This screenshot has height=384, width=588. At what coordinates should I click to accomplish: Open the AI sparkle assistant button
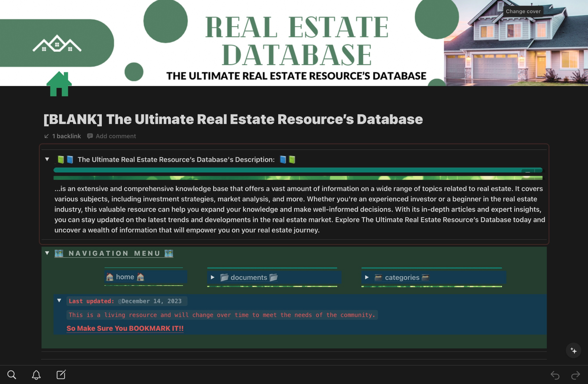tap(573, 351)
